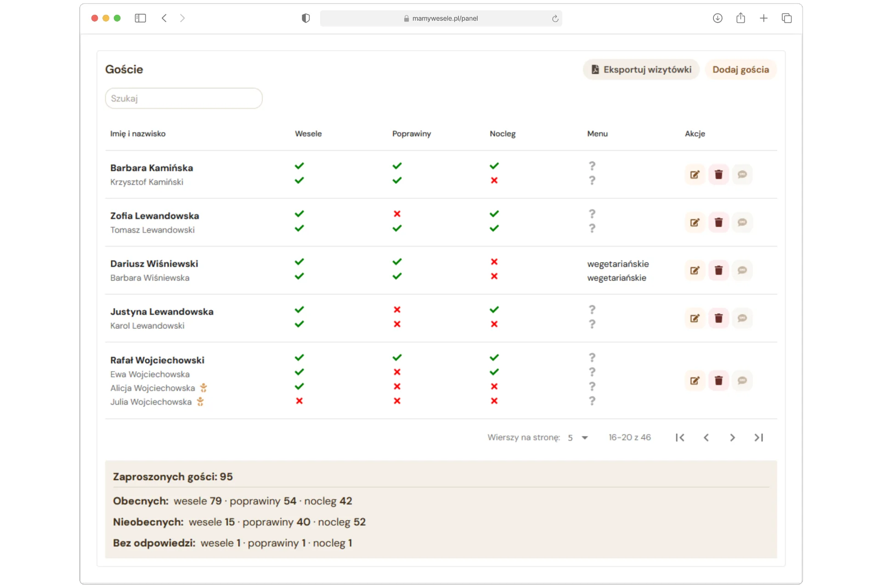Click wegetariańskie menu for Dariusz Wiśniewski
Viewport: 882px width, 588px height.
(618, 264)
